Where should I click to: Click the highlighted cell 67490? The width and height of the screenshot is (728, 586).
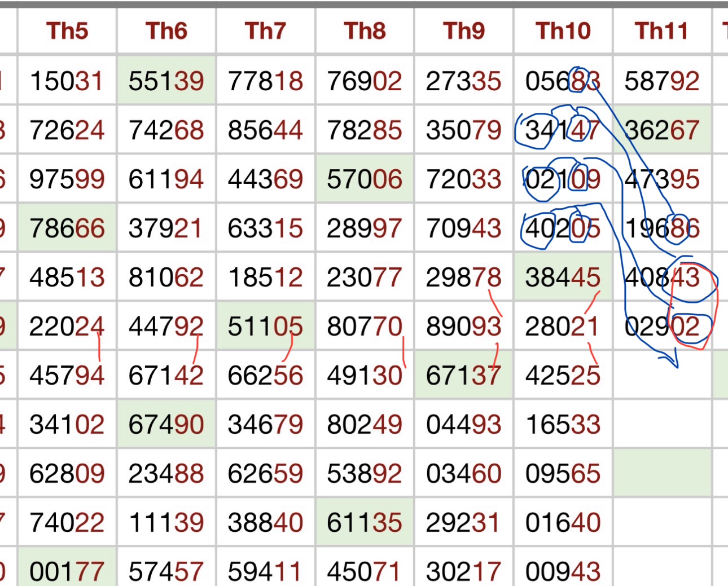(x=166, y=425)
